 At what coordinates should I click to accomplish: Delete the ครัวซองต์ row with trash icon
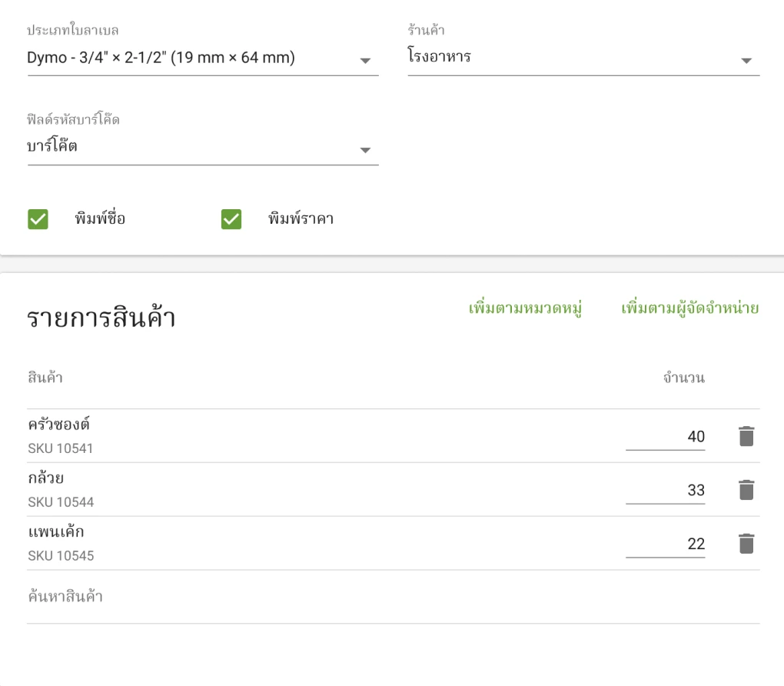[746, 437]
